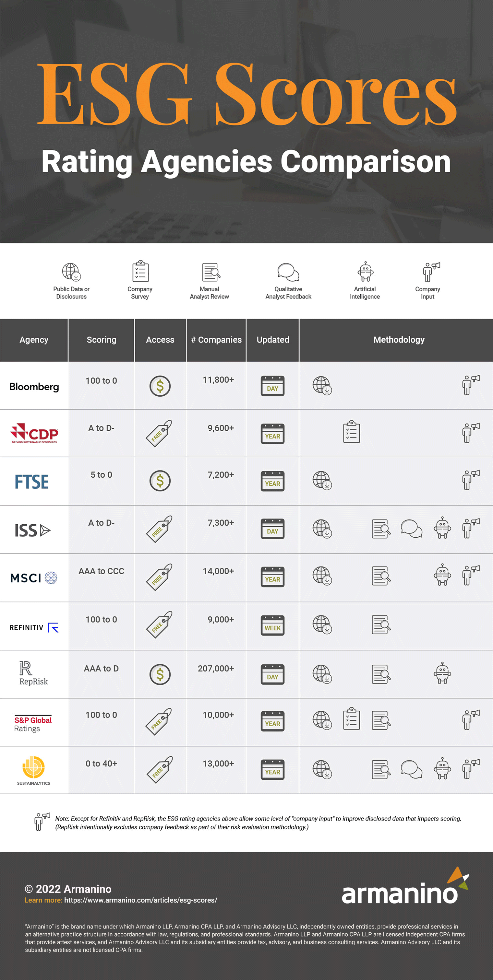
Task: Click the analyst review icon in MSCI row
Action: point(381,576)
